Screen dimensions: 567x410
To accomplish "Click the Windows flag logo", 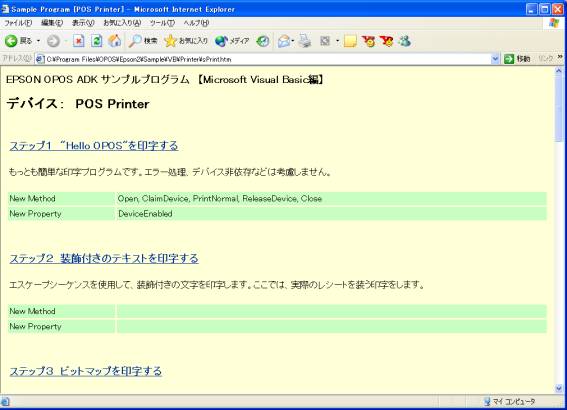I will 554,23.
